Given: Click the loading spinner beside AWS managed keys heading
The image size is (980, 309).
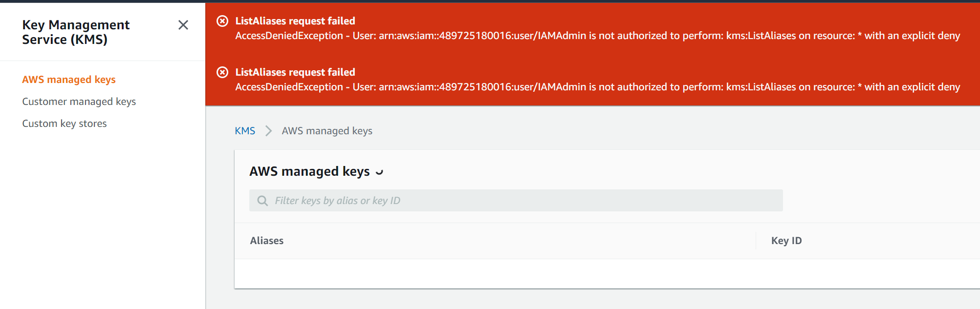Looking at the screenshot, I should (379, 172).
